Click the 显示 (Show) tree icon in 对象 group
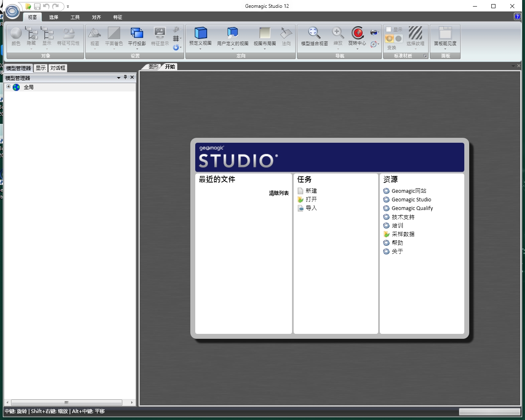 coord(47,33)
